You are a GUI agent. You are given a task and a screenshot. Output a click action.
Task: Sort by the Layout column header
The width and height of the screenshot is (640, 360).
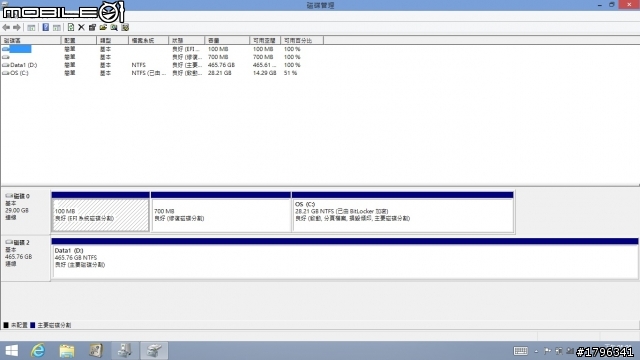79,40
